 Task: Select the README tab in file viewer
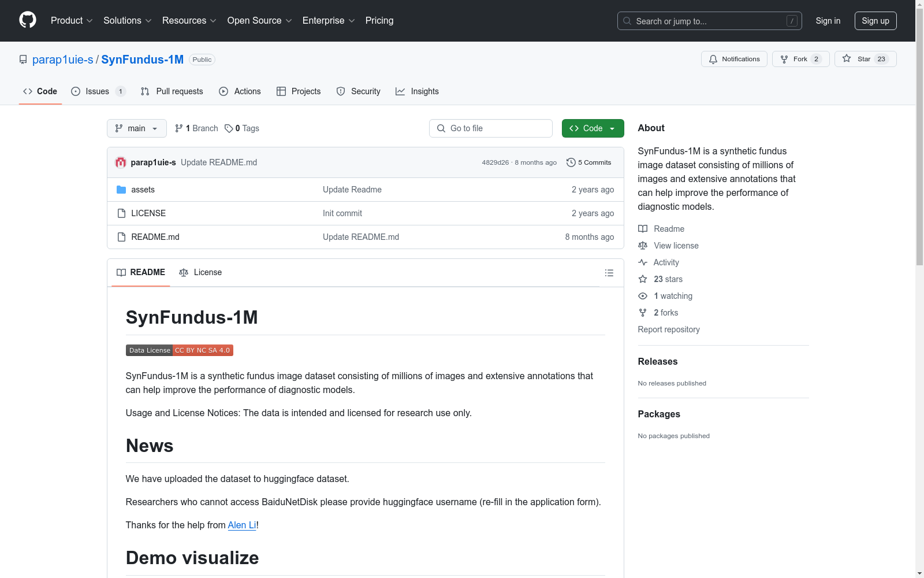click(x=141, y=272)
